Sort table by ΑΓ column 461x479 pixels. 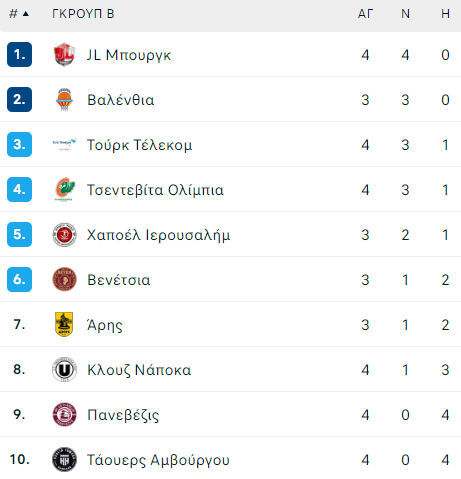(365, 14)
